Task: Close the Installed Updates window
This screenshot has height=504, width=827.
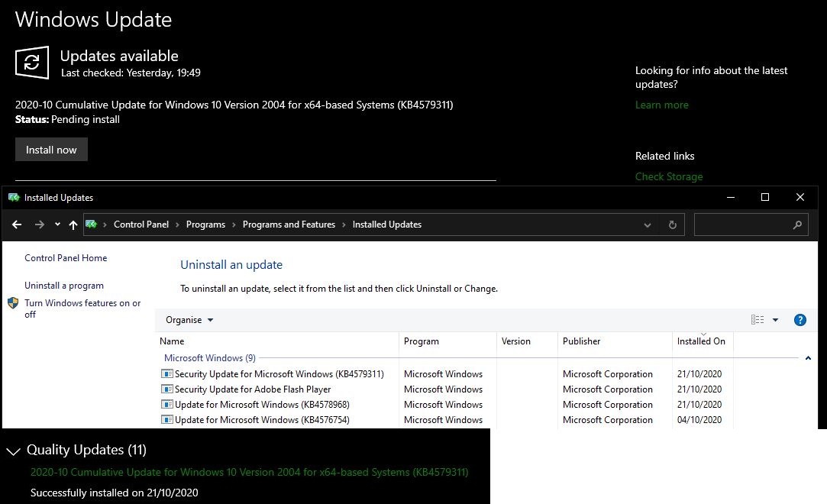Action: tap(800, 197)
